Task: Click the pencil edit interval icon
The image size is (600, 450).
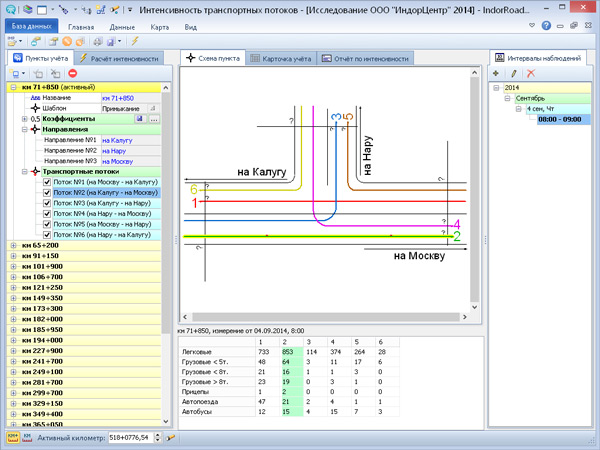Action: (514, 74)
